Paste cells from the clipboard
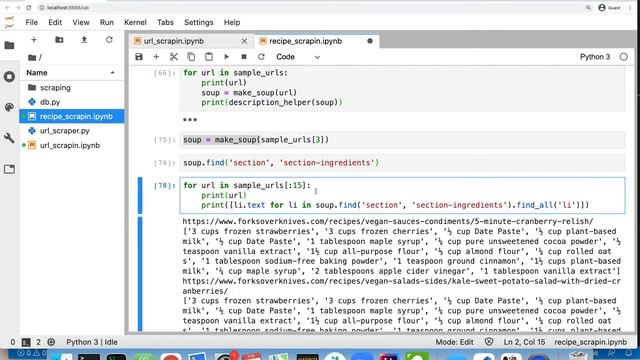The height and width of the screenshot is (360, 640). point(209,57)
